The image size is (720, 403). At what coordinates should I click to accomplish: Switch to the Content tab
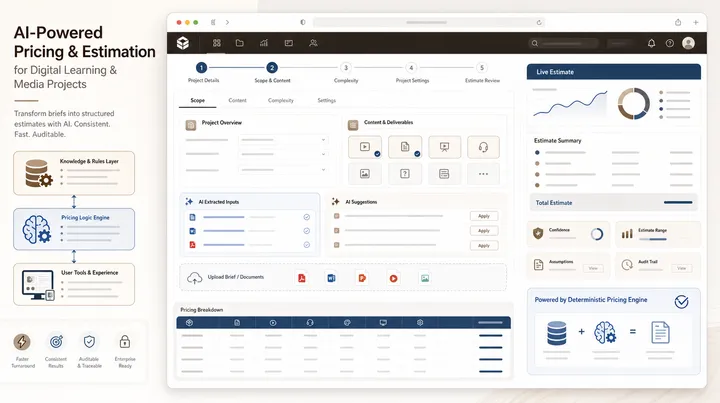pyautogui.click(x=237, y=100)
